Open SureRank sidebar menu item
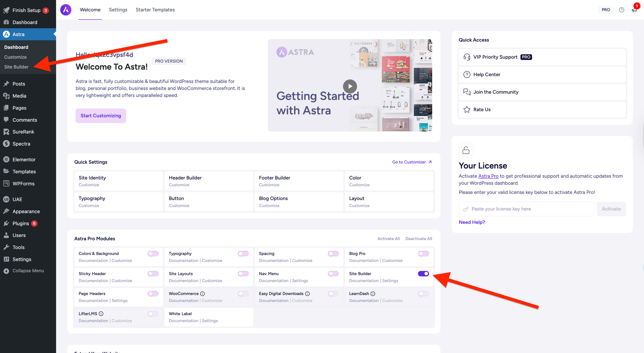The image size is (644, 353). pos(23,132)
